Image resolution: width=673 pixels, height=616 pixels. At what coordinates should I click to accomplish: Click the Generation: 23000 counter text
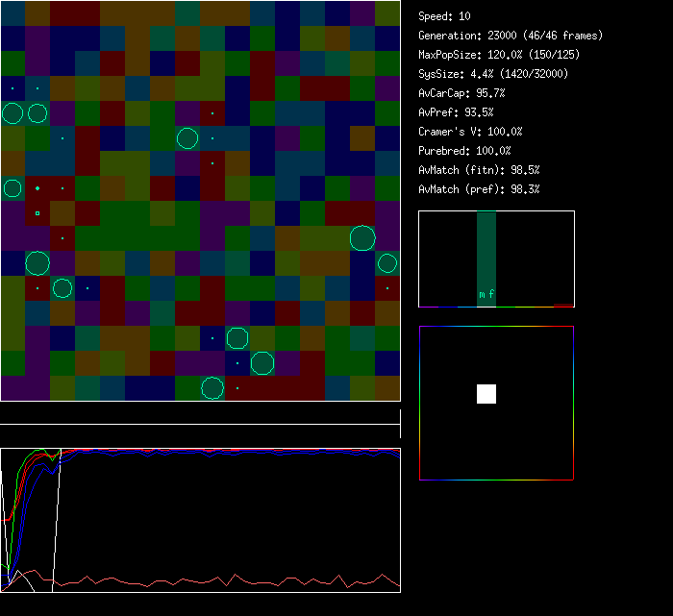coord(511,36)
